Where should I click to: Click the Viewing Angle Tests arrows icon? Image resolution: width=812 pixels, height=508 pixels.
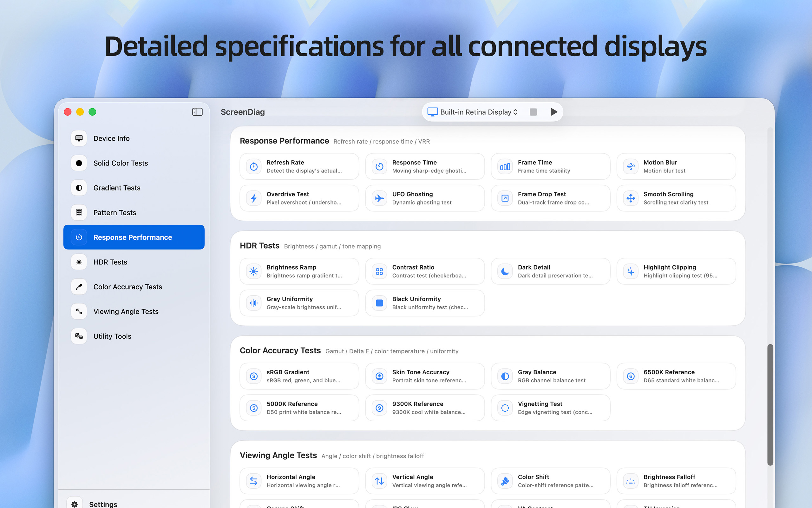click(79, 311)
